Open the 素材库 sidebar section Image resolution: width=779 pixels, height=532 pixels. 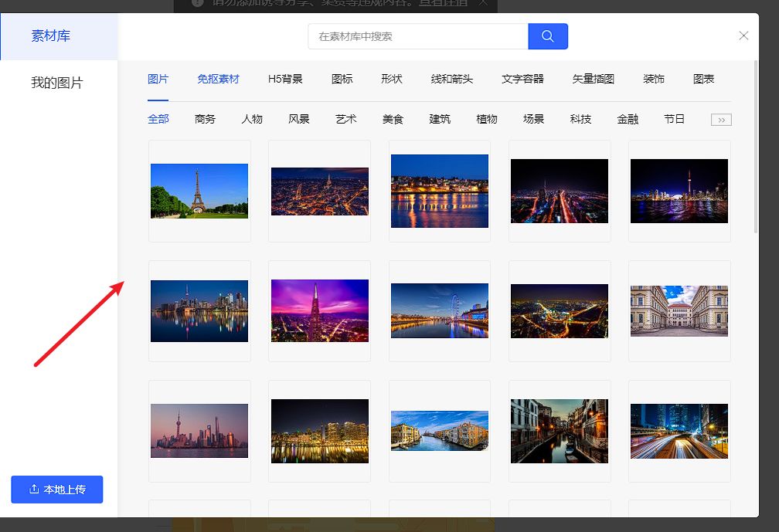click(x=59, y=36)
